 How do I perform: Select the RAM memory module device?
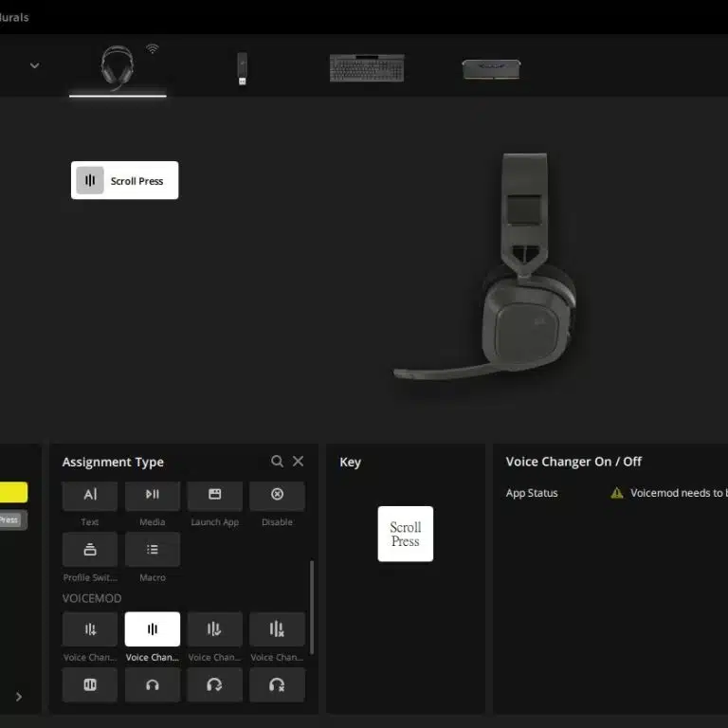coord(490,68)
